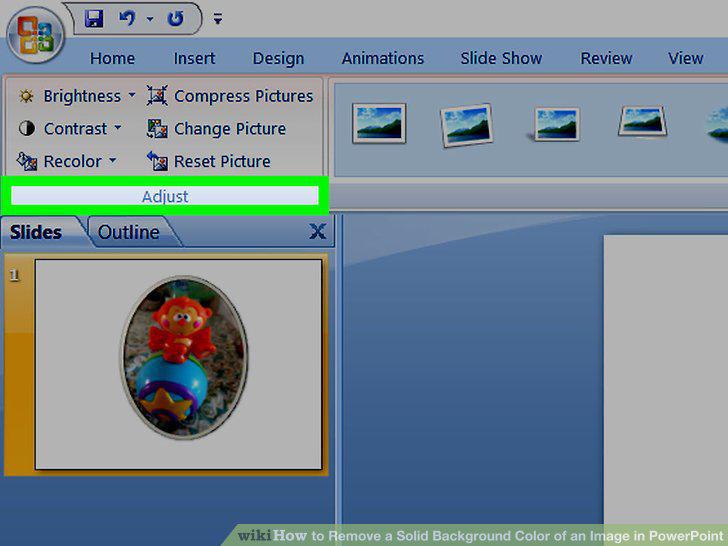The width and height of the screenshot is (728, 546).
Task: Click the Contrast half-circle icon
Action: tap(26, 128)
